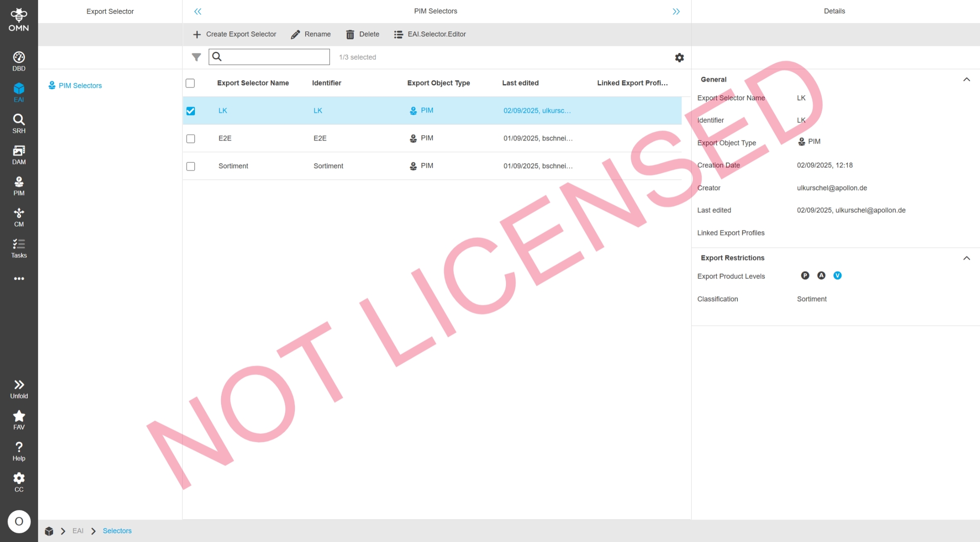
Task: Open the DAM module in sidebar
Action: tap(19, 155)
